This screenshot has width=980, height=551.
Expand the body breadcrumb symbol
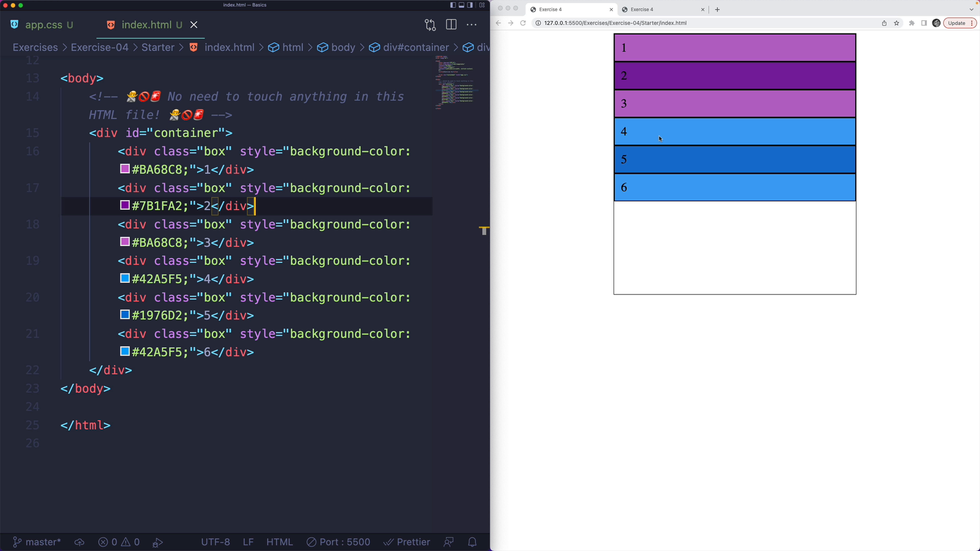coord(336,47)
